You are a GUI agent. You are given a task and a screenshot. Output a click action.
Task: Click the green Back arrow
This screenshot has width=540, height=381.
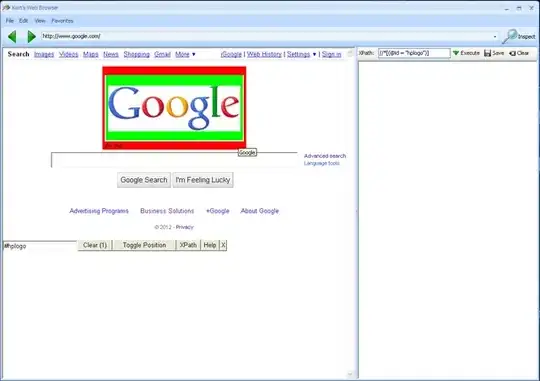[12, 36]
